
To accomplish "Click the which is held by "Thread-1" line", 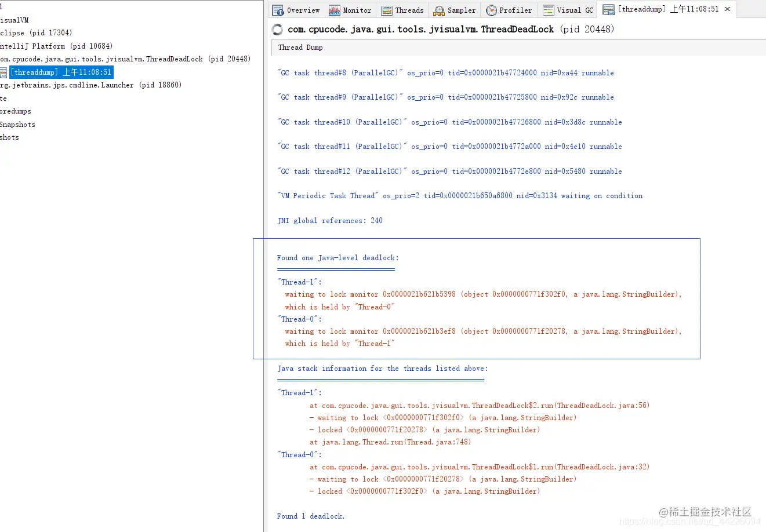I will click(x=340, y=344).
